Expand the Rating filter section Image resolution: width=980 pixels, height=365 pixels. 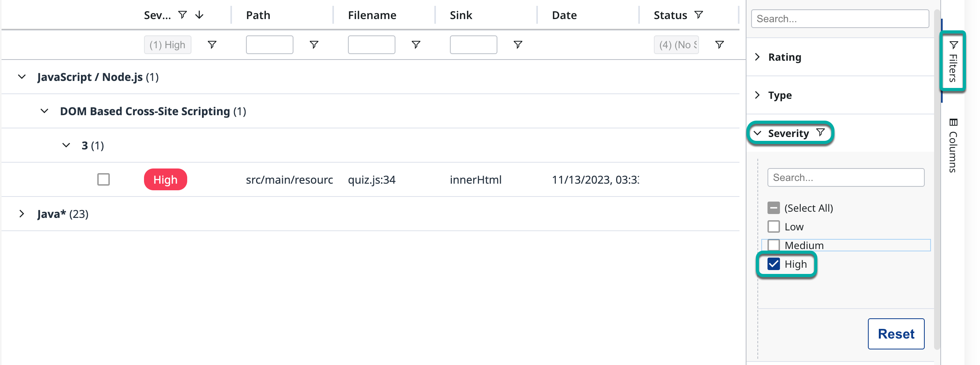click(x=757, y=57)
